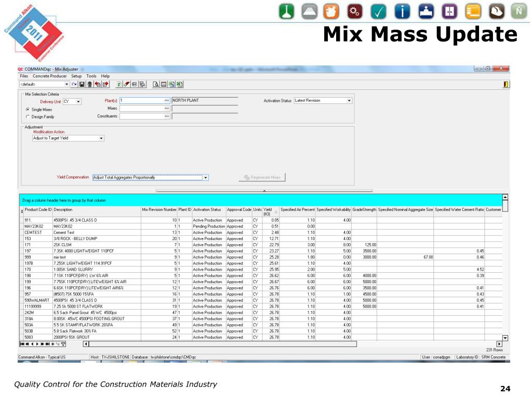Expand the Activation Status dropdown
Image resolution: width=532 pixels, height=399 pixels.
point(349,101)
